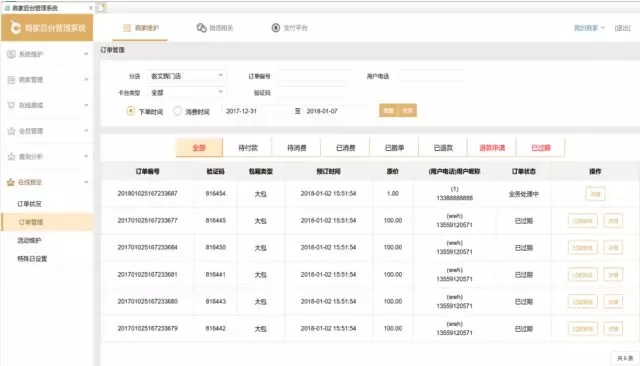This screenshot has width=640, height=366.
Task: Switch to the 待付款 order tab
Action: [248, 148]
